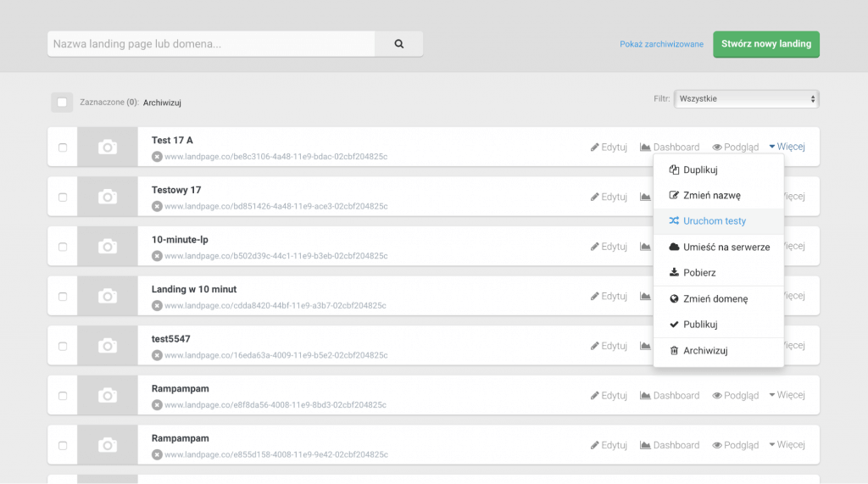Image resolution: width=868 pixels, height=484 pixels.
Task: Click the download icon next to Pobierz
Action: [674, 273]
